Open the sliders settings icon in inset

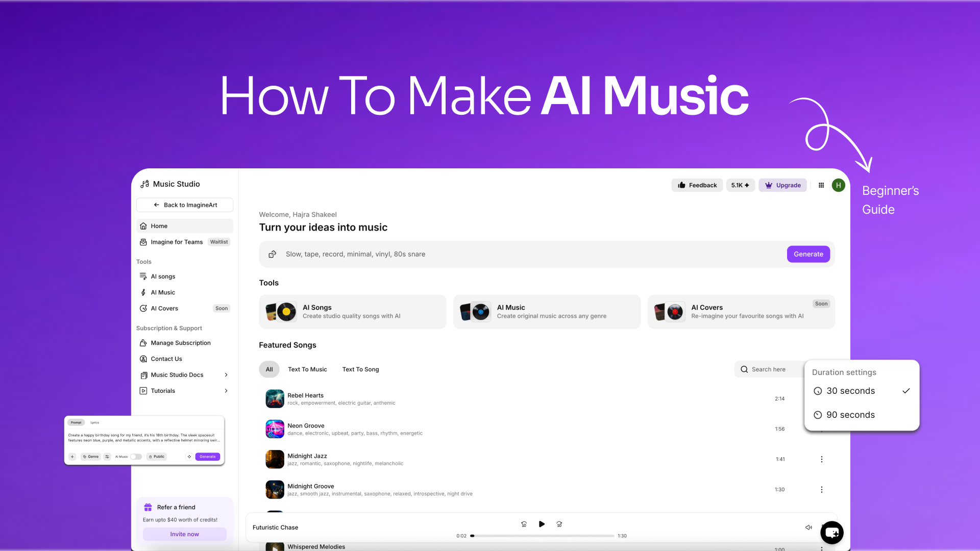coord(107,457)
